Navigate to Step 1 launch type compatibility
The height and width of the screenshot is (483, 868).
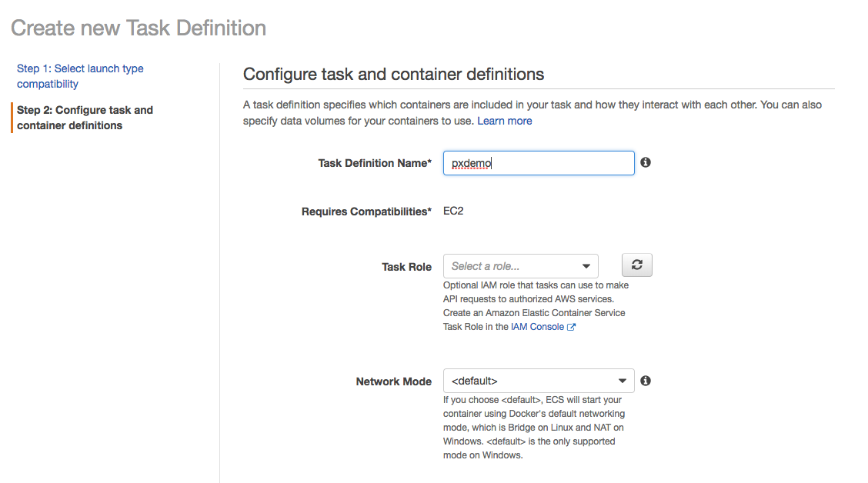pyautogui.click(x=80, y=75)
